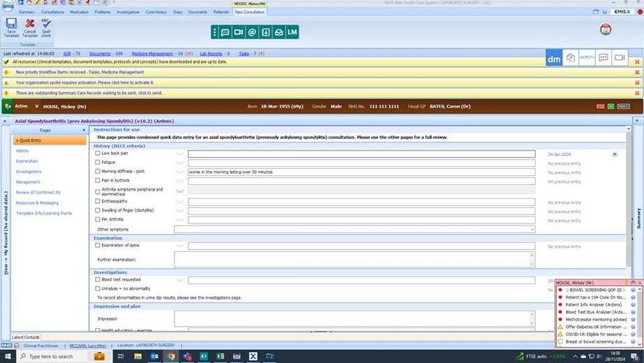Open Google Chrome from the Windows taskbar
Viewport: 644px width, 363px height.
171,356
